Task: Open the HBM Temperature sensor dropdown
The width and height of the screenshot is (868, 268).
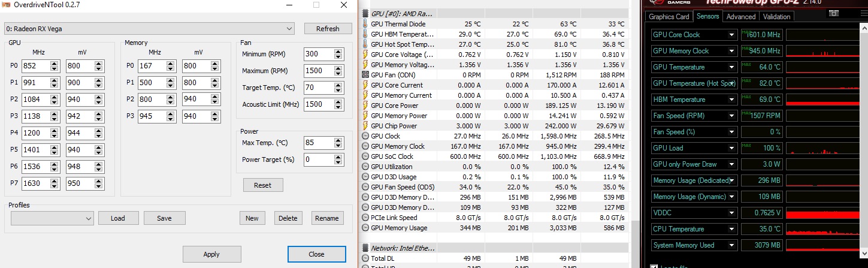Action: click(732, 100)
